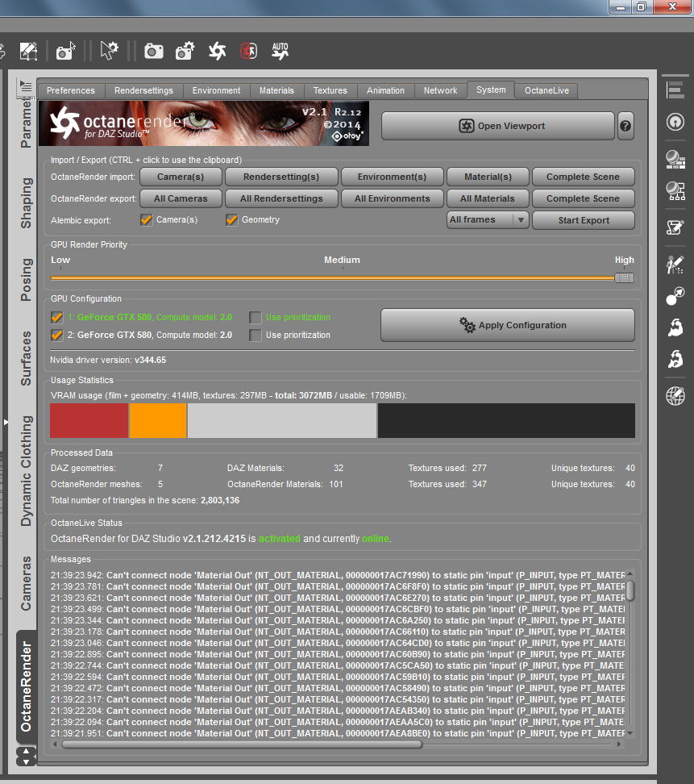Screen dimensions: 694x784
Task: Click Apply Configuration button
Action: point(508,325)
